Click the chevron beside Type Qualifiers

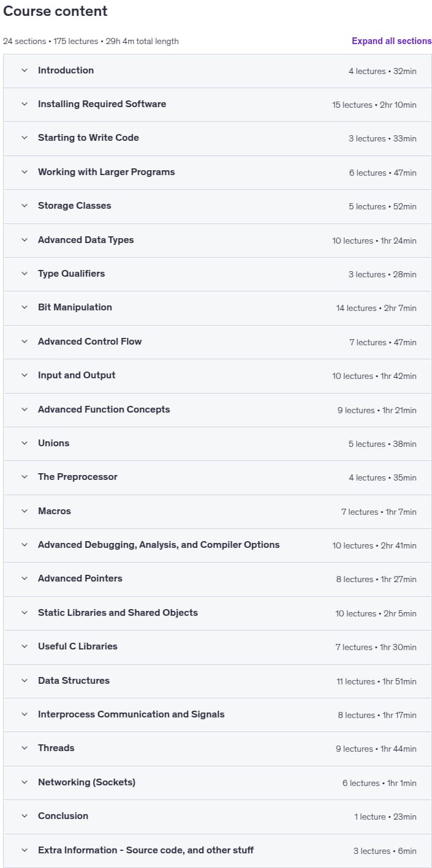(x=25, y=274)
